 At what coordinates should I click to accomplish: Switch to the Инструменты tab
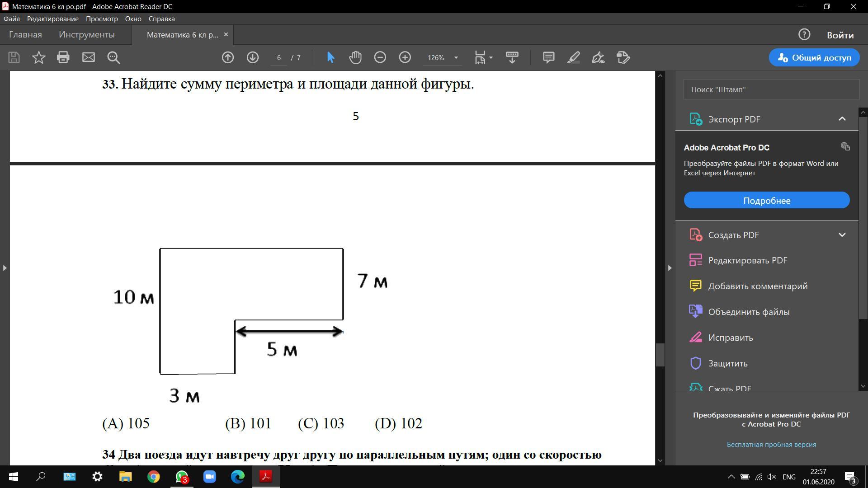[x=87, y=35]
